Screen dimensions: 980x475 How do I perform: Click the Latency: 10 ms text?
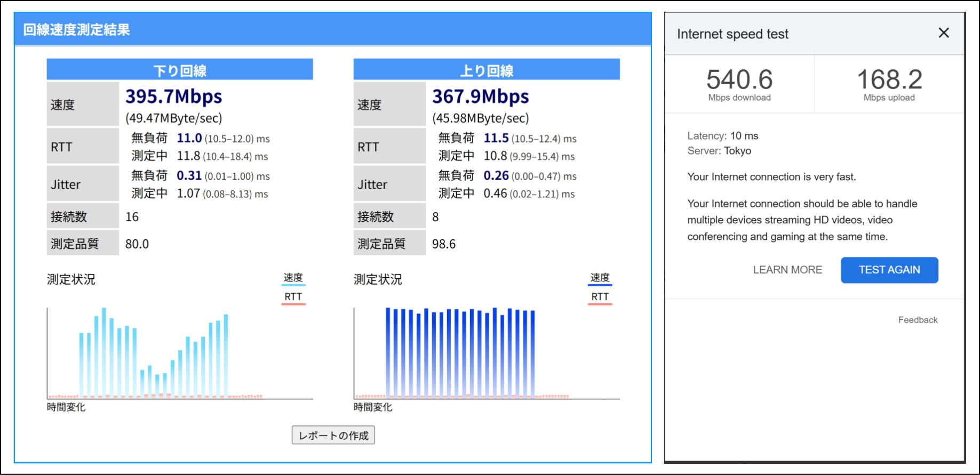[722, 136]
